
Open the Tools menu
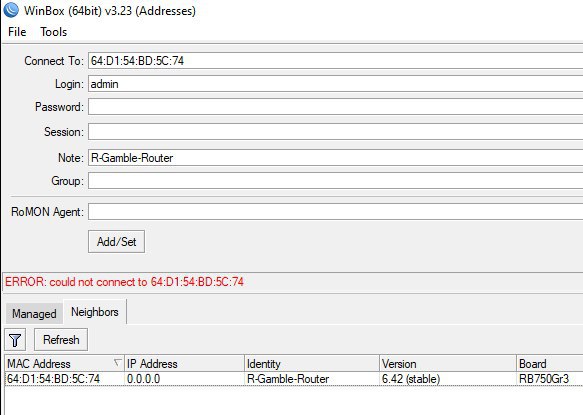click(54, 32)
